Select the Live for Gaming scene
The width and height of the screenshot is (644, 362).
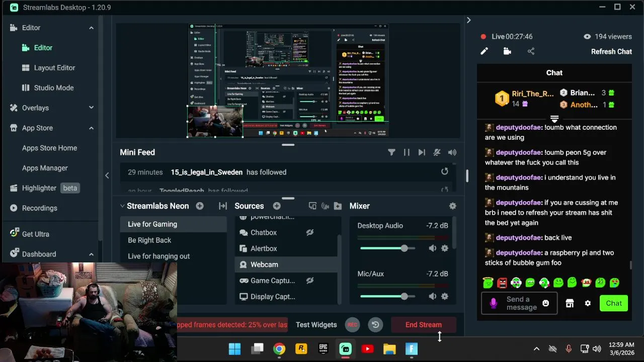coord(174,224)
